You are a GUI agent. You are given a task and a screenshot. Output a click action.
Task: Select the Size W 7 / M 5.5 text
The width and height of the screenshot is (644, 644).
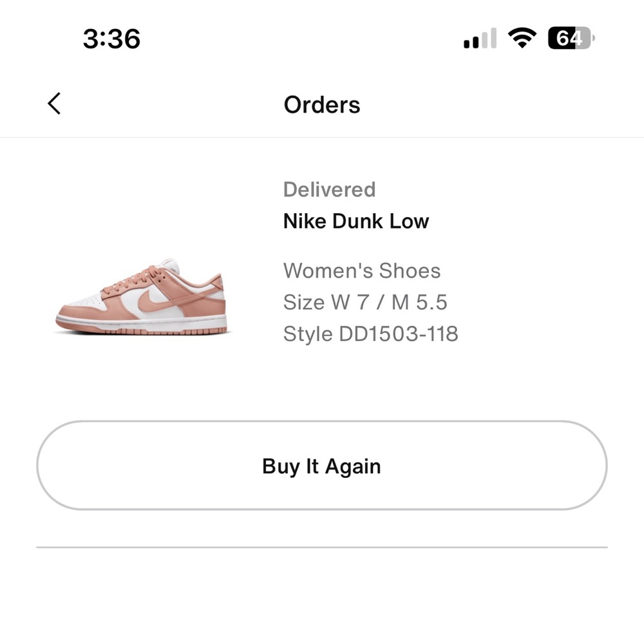[x=366, y=302]
